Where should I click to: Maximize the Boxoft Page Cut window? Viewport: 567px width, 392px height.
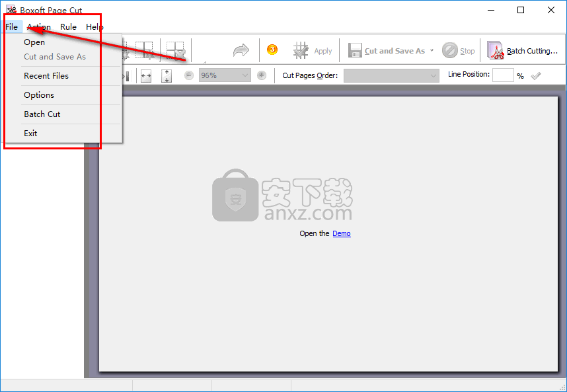click(521, 10)
